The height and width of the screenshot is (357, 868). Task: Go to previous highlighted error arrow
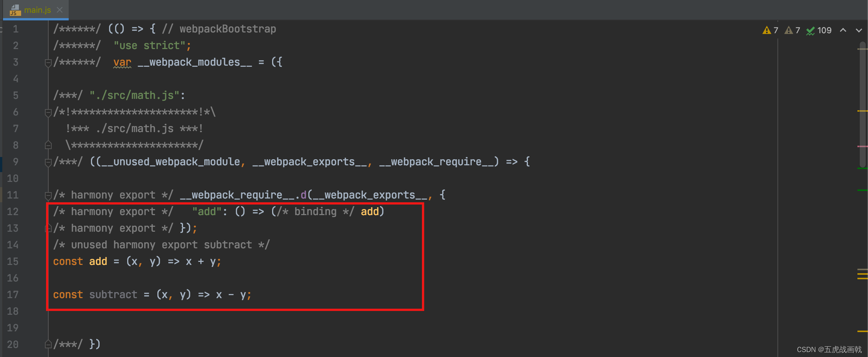pos(843,30)
